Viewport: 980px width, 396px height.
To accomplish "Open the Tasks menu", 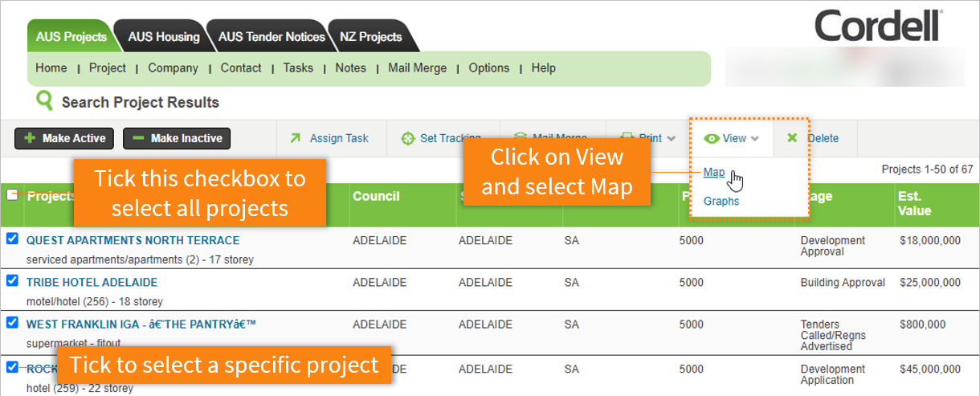I will coord(298,68).
